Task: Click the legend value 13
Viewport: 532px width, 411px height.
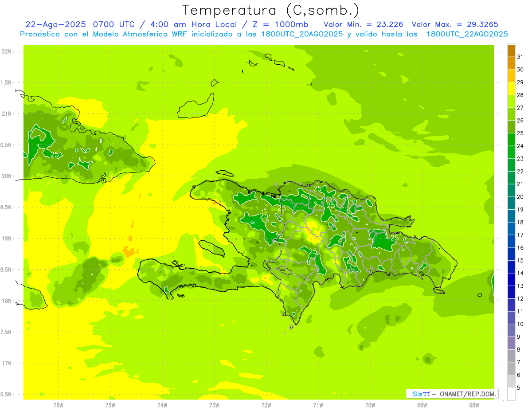Action: coord(520,286)
